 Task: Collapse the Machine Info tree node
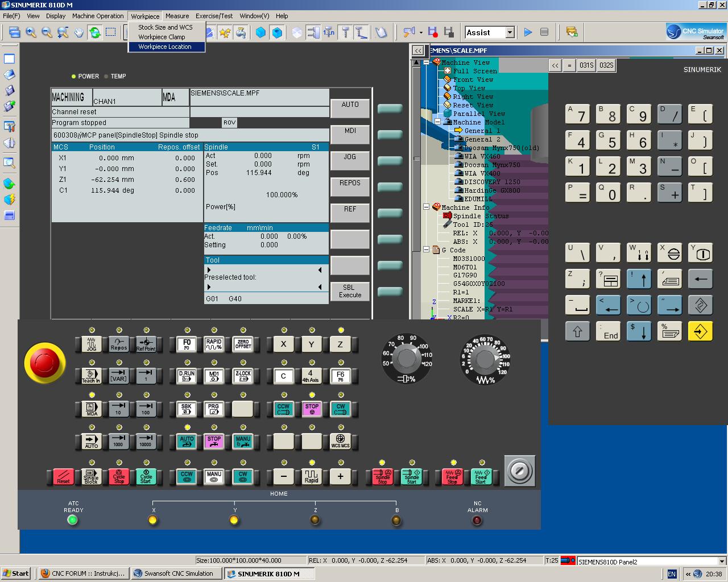(x=426, y=207)
